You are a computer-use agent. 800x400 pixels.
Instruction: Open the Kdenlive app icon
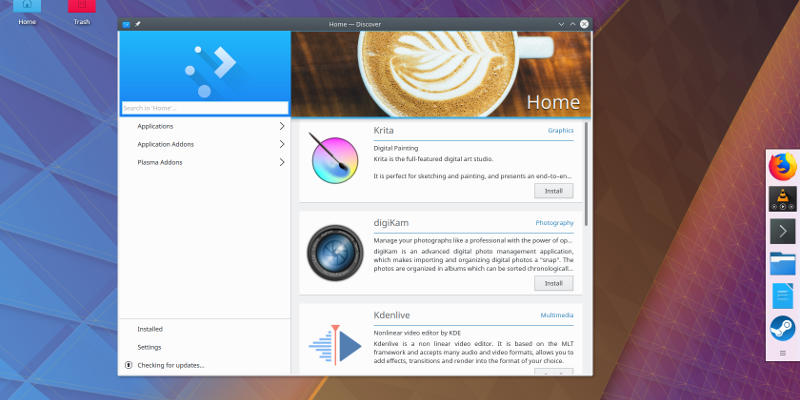click(x=335, y=345)
